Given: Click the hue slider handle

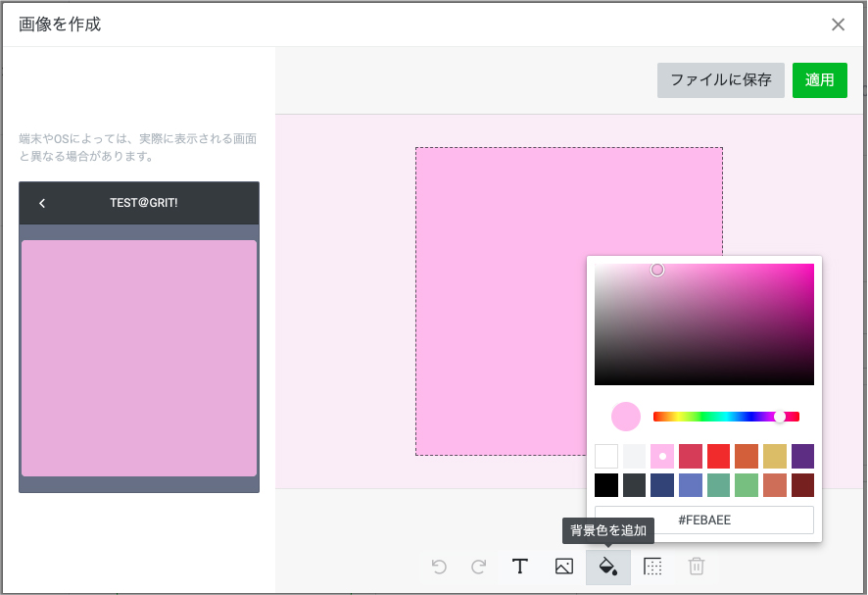Looking at the screenshot, I should click(x=780, y=417).
